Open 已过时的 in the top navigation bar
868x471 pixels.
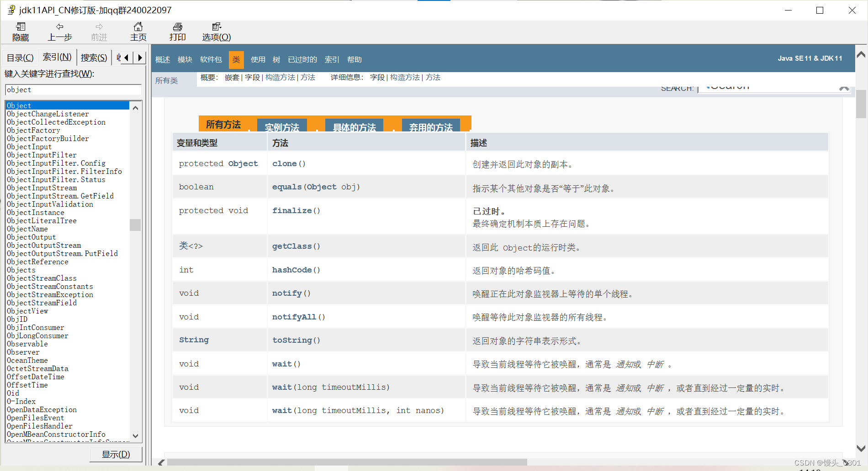[302, 60]
